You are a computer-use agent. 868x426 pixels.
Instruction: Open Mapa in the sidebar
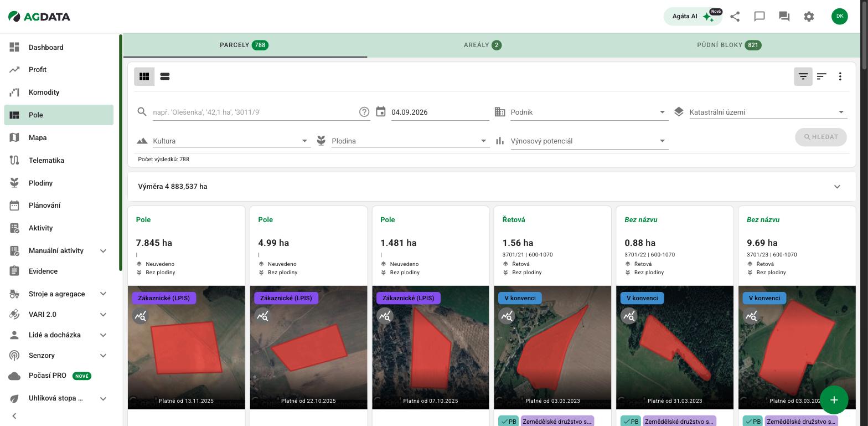(x=59, y=138)
